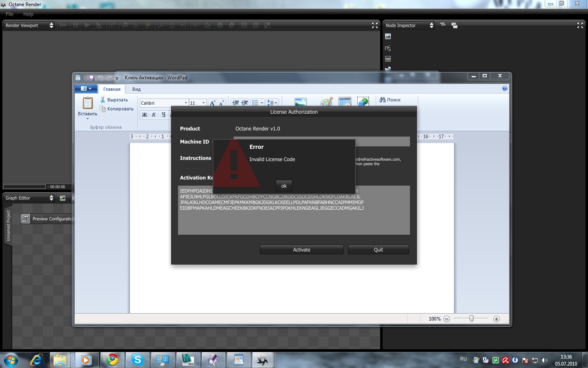This screenshot has width=588, height=368.
Task: Click the play icon in Render Viewport toolbar
Action: [x=87, y=25]
